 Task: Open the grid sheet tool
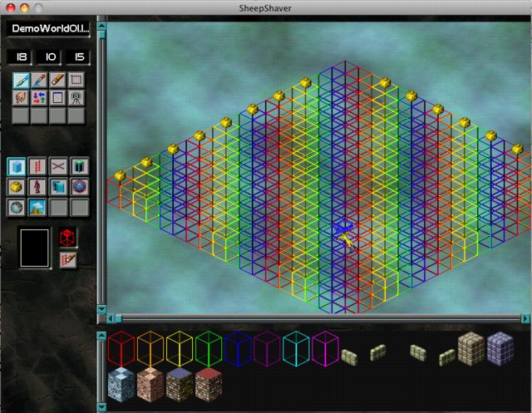tap(57, 98)
